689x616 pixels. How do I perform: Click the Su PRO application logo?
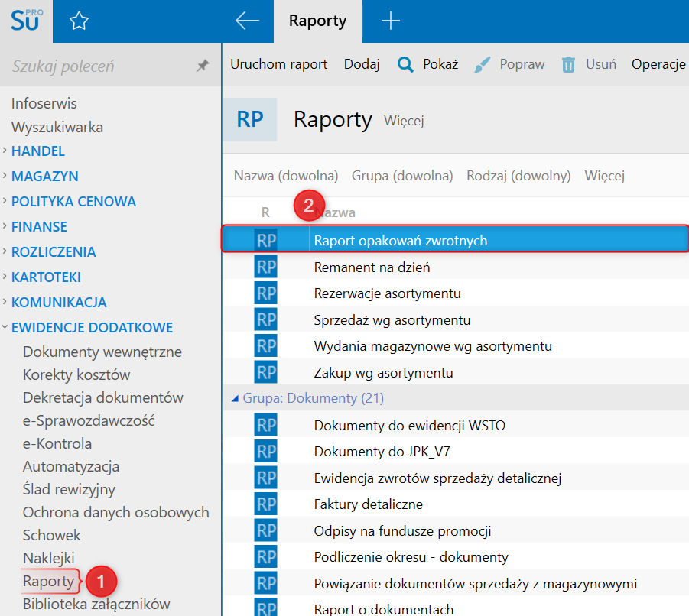click(x=26, y=21)
